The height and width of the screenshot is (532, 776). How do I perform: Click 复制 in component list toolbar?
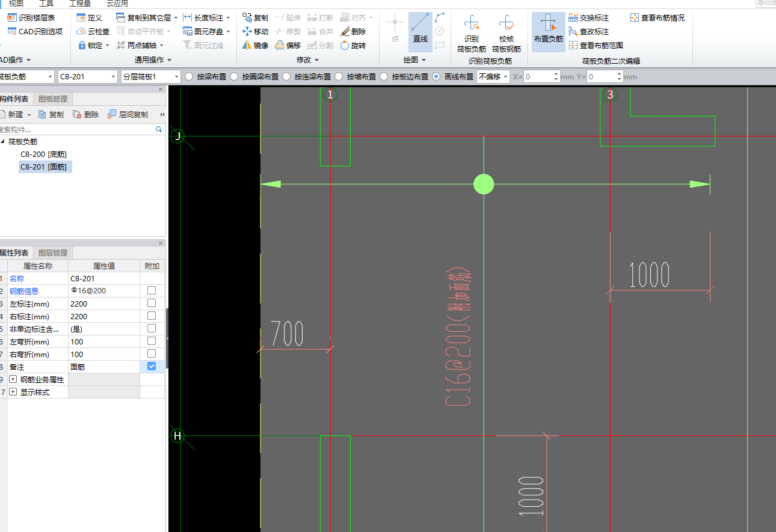[x=51, y=114]
